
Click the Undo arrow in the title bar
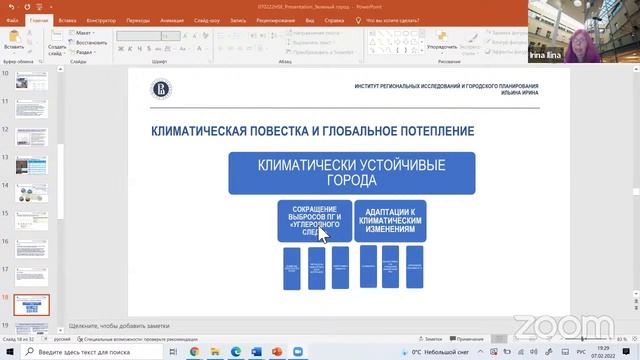[x=11, y=7]
